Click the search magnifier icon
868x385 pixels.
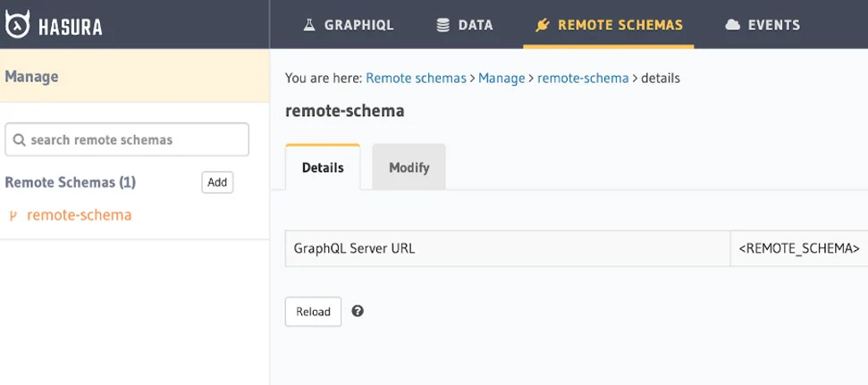click(19, 140)
